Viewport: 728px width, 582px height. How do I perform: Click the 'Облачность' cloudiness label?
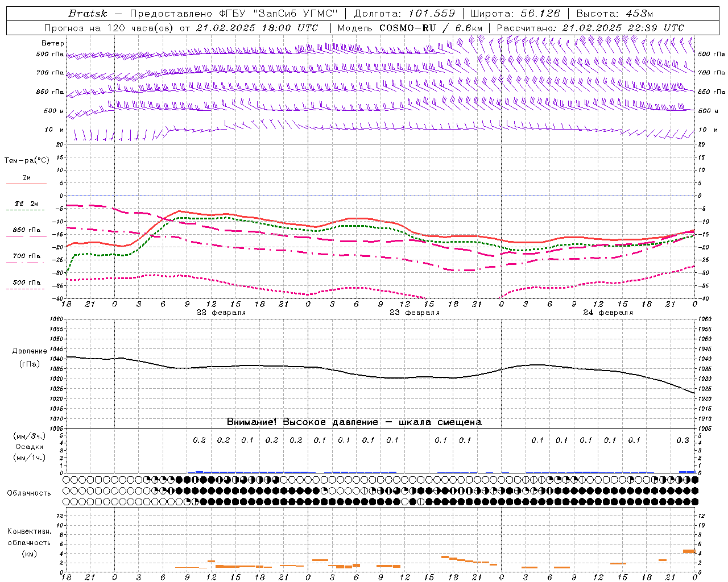29,493
